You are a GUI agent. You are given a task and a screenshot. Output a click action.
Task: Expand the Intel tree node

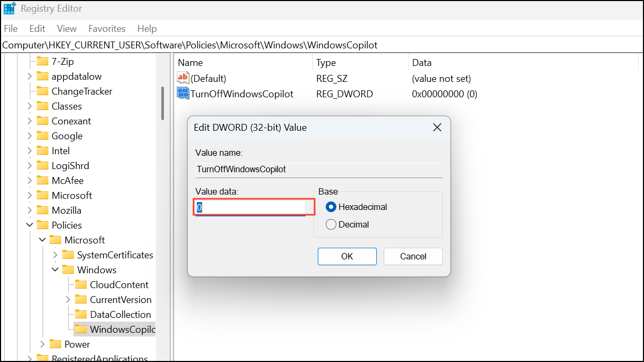pos(30,150)
